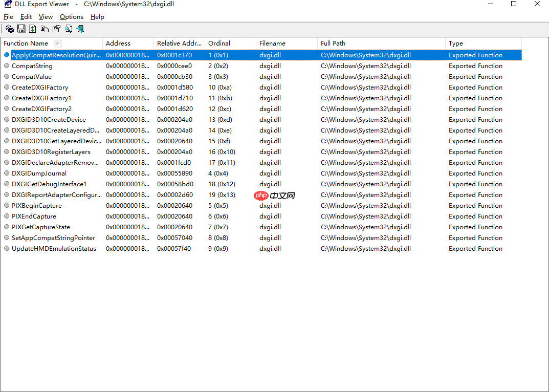Open the Properties toolbar icon
The width and height of the screenshot is (549, 392).
56,29
